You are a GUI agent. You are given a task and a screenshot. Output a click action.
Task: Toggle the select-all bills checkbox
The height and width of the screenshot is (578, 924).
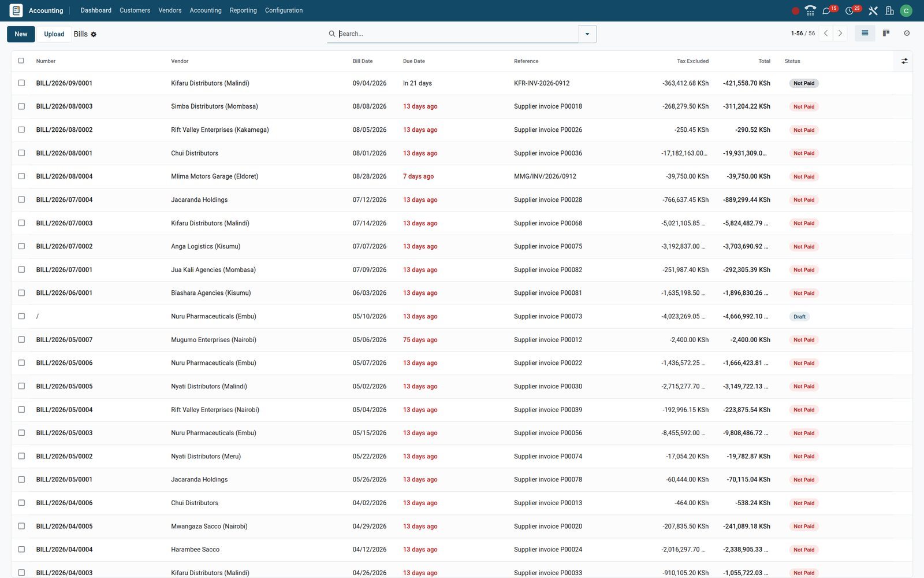(21, 61)
